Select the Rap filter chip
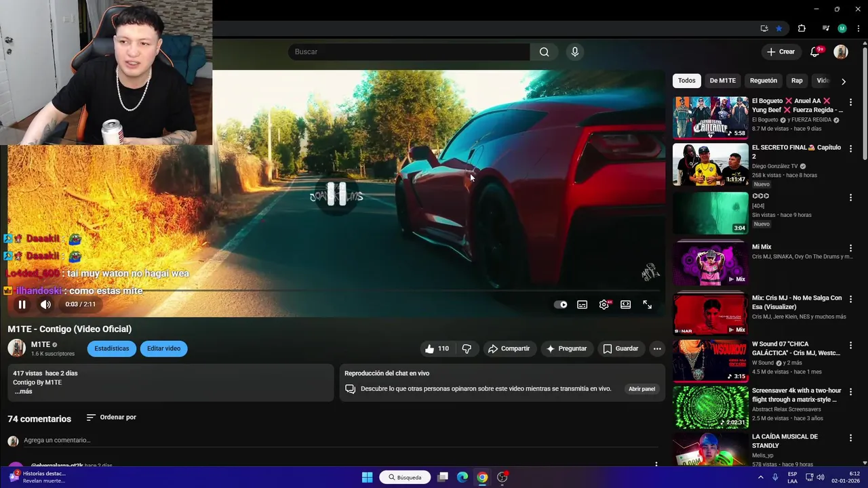This screenshot has width=868, height=488. coord(797,81)
